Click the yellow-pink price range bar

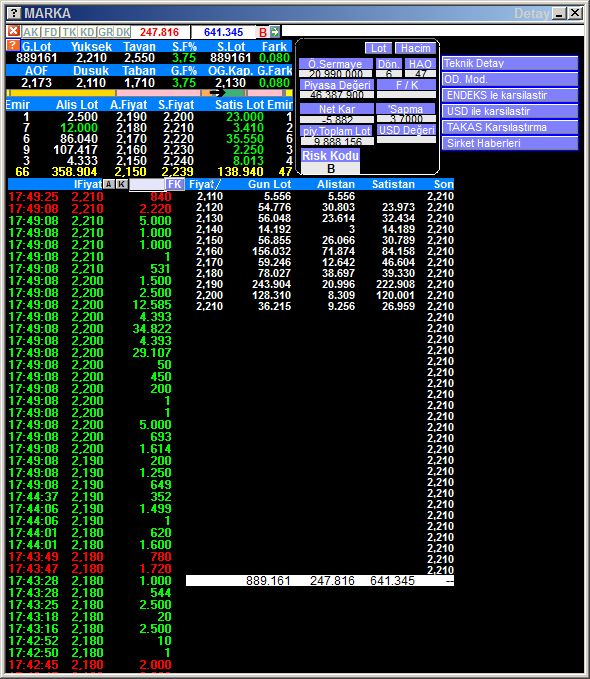click(149, 93)
